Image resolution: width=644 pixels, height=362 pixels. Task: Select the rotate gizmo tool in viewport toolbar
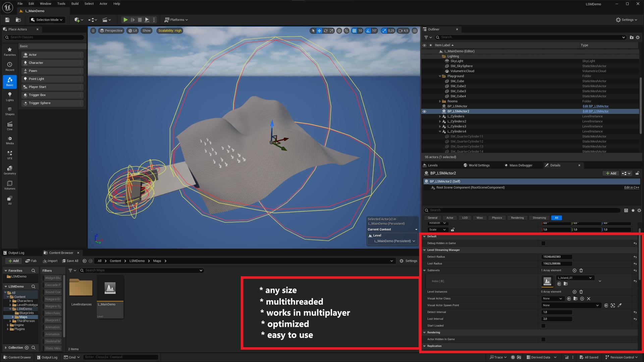pyautogui.click(x=325, y=31)
